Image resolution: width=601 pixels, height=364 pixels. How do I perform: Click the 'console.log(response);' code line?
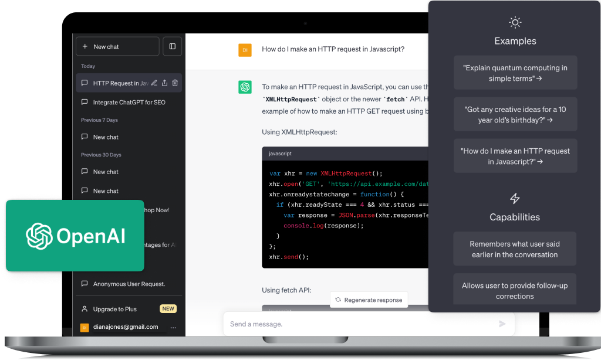point(323,226)
